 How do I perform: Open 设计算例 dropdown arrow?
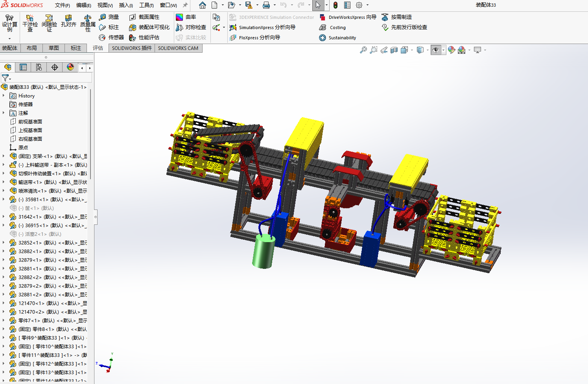point(9,39)
